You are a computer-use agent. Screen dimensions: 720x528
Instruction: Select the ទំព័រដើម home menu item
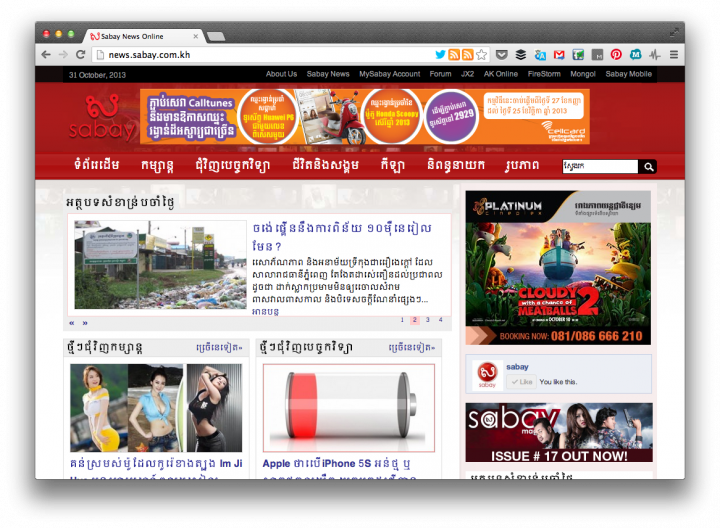tap(97, 165)
